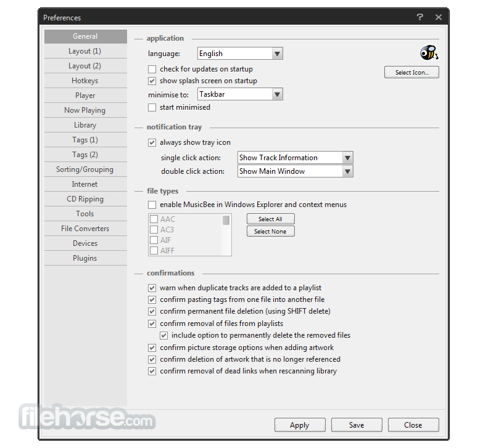Enable MusicBee in Windows Explorer context menus
Image resolution: width=491 pixels, height=448 pixels.
152,205
